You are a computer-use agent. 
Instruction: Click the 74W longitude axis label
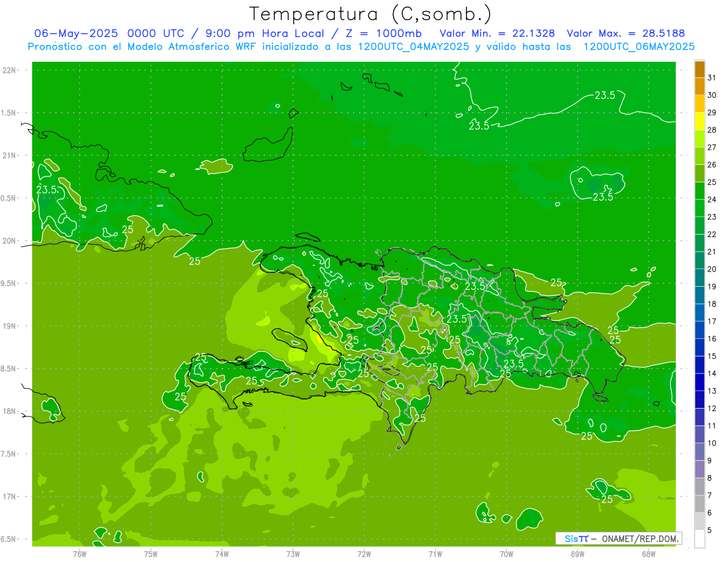(x=221, y=554)
